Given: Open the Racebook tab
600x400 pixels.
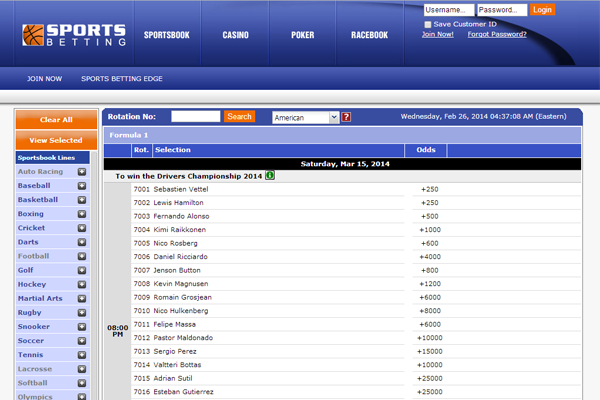Looking at the screenshot, I should coord(370,35).
